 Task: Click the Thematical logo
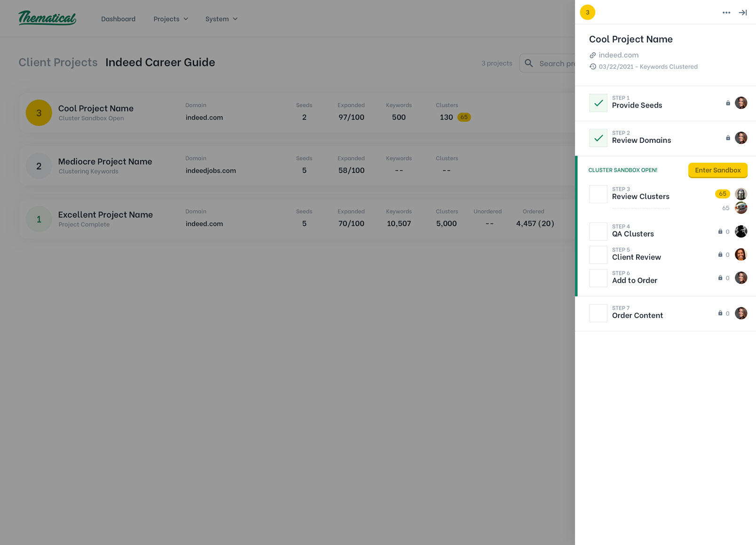pos(47,18)
